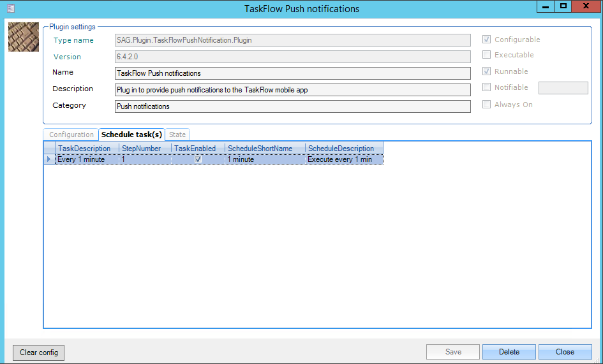The height and width of the screenshot is (364, 603).
Task: Sort by ScheduleShortName column header
Action: pos(265,149)
